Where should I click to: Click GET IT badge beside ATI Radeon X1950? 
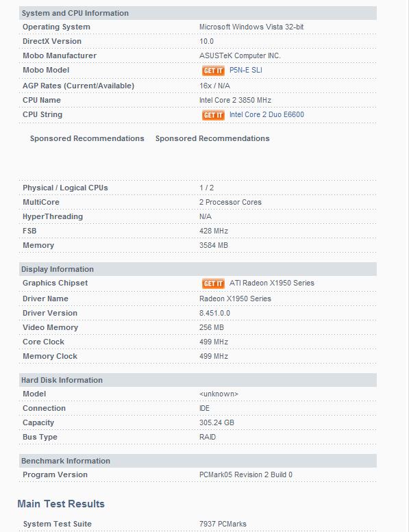[x=213, y=283]
